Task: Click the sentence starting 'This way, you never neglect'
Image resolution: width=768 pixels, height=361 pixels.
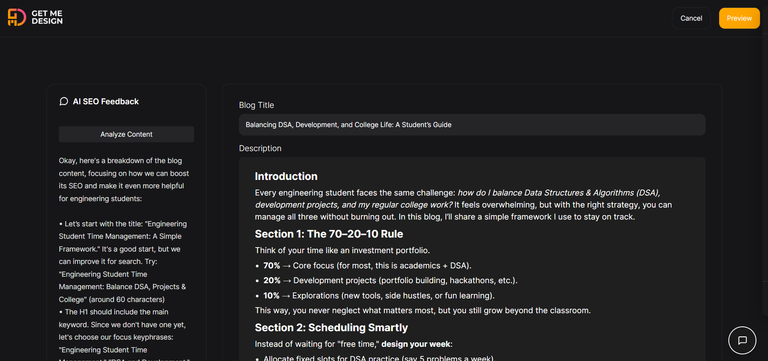Action: click(423, 311)
